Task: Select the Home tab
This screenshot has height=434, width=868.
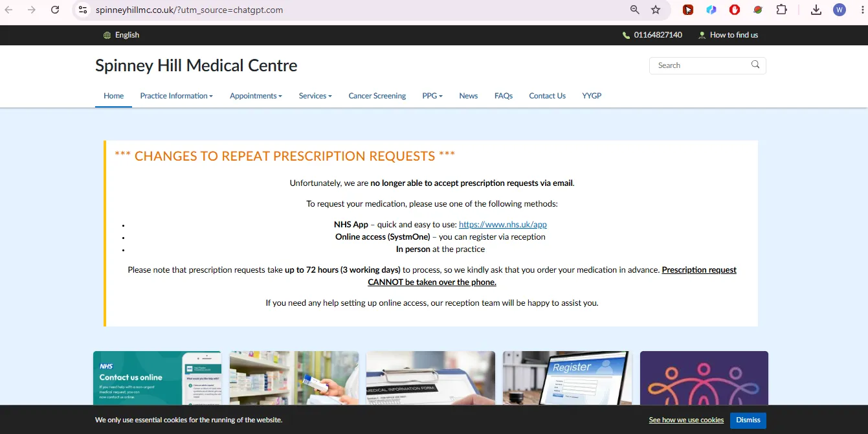Action: click(113, 96)
